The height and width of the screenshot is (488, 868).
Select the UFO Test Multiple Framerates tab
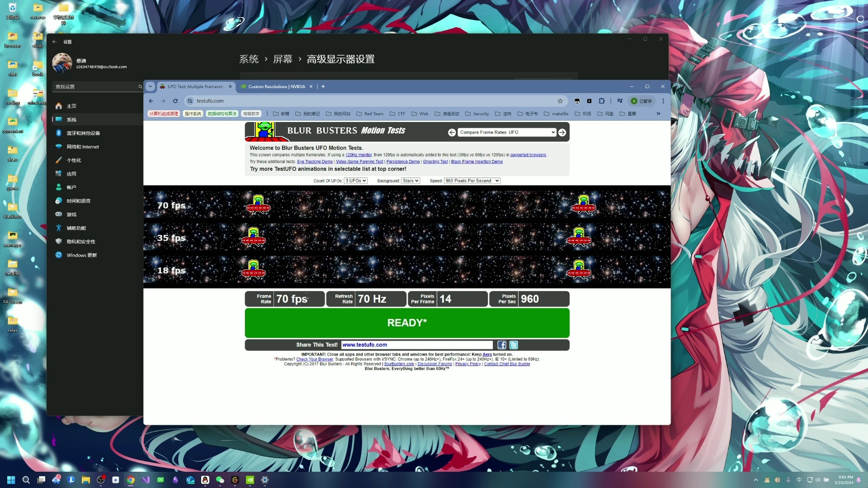pos(195,86)
